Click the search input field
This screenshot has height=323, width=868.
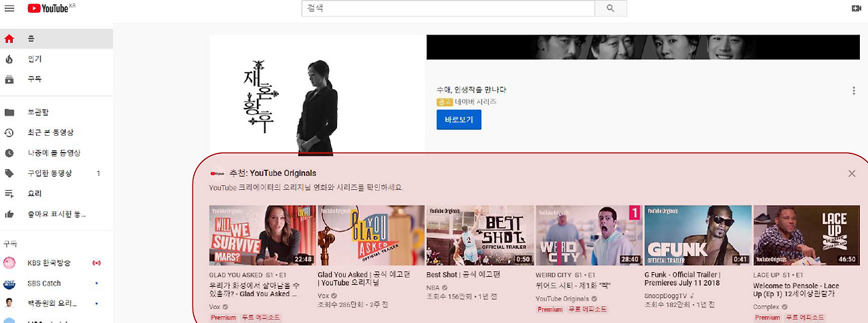pyautogui.click(x=448, y=8)
